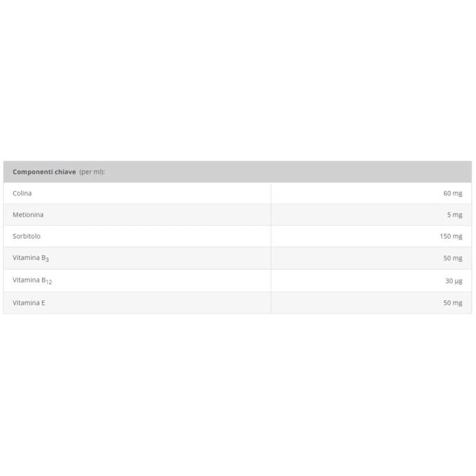Click the Vitamina E 50 mg value
Image resolution: width=476 pixels, height=476 pixels.
(453, 303)
